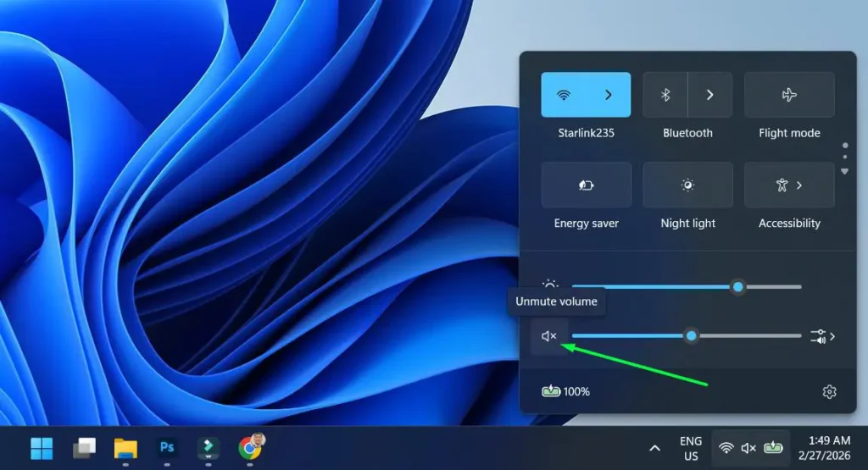Open the Windows Start menu
The width and height of the screenshot is (868, 470).
pyautogui.click(x=42, y=448)
